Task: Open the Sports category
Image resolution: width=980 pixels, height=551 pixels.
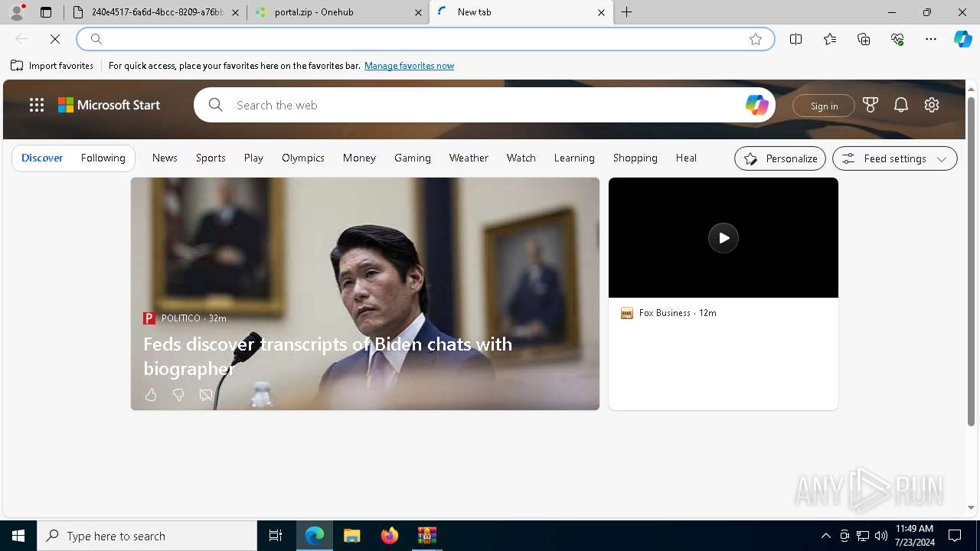Action: tap(211, 158)
